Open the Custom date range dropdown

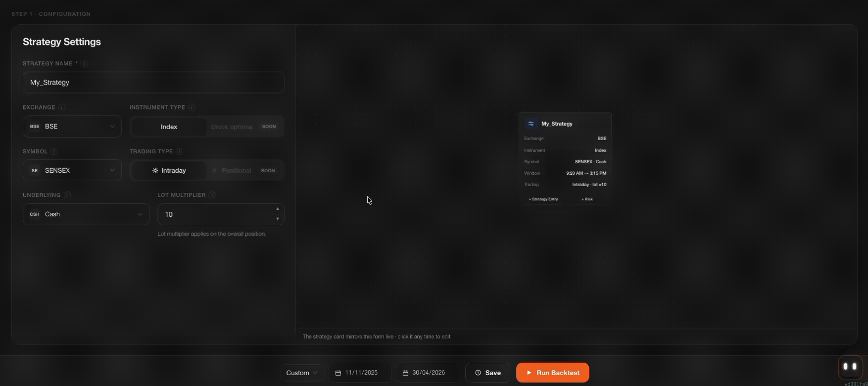coord(302,373)
